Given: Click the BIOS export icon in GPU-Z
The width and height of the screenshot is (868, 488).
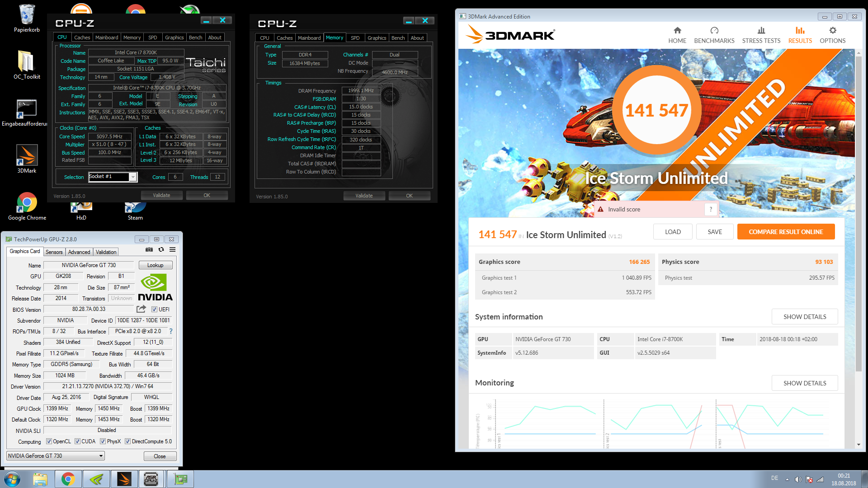Looking at the screenshot, I should (x=141, y=309).
